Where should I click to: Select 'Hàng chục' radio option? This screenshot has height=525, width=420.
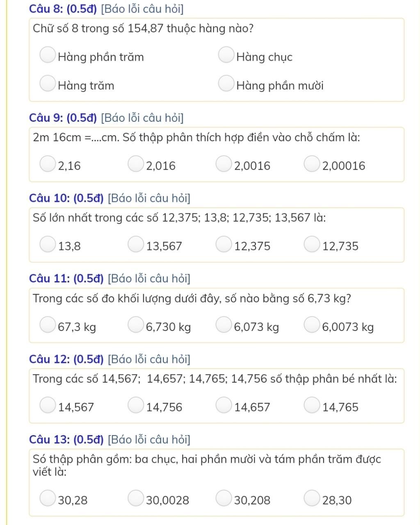pyautogui.click(x=226, y=55)
